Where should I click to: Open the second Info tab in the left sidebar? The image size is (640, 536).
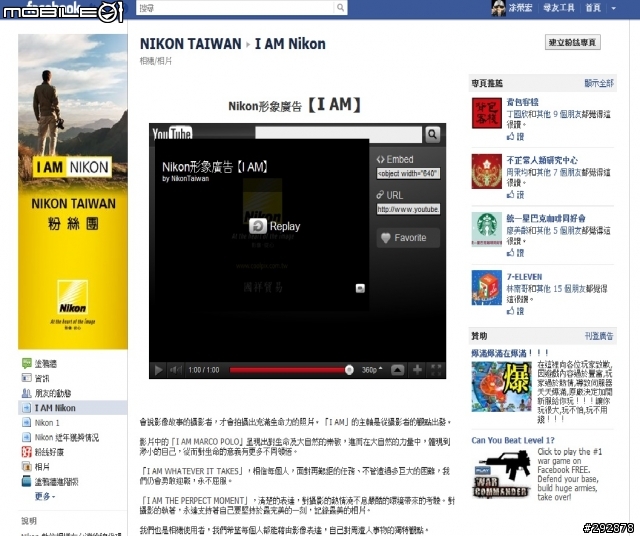(36, 378)
